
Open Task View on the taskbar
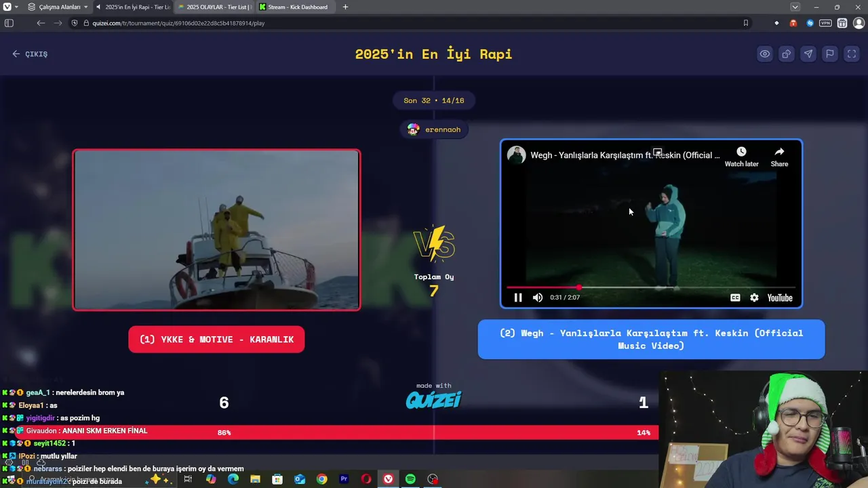point(188,479)
